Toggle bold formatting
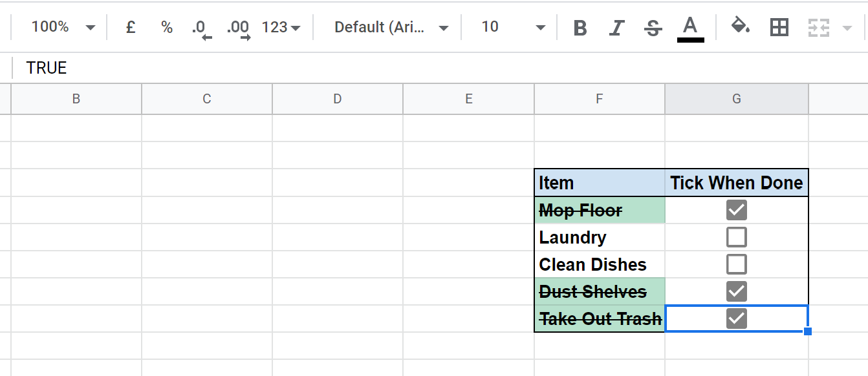The height and width of the screenshot is (376, 868). point(580,27)
